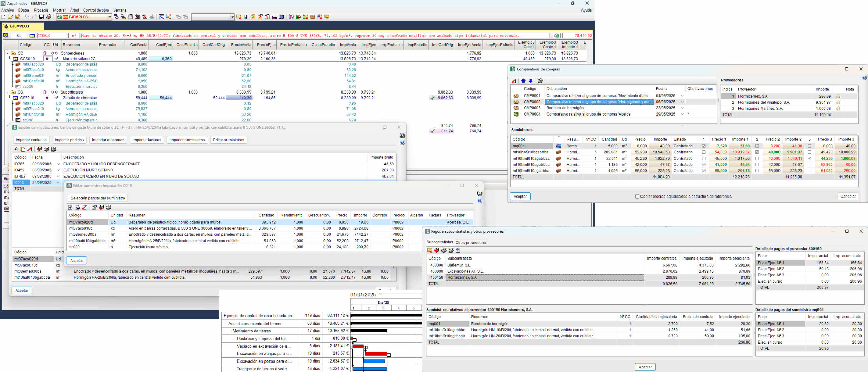Image resolution: width=868 pixels, height=372 pixels.
Task: Click the Save (floppy disk) toolbar icon
Action: (41, 17)
